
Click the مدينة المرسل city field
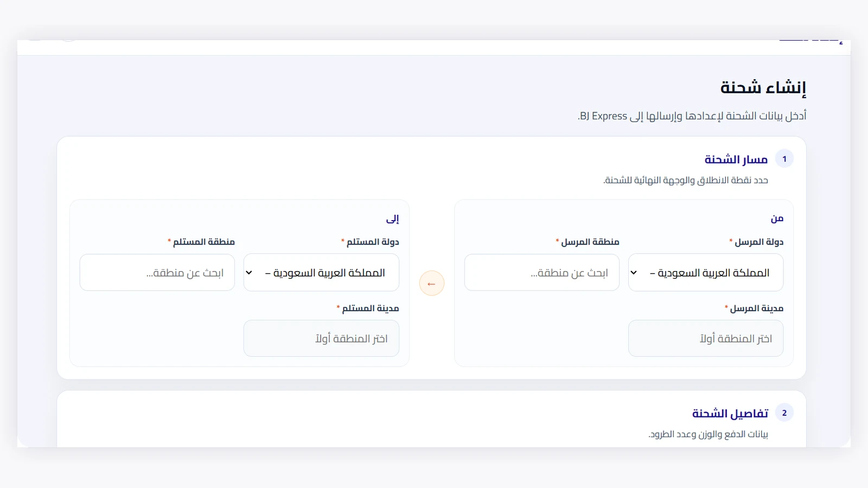coord(706,338)
